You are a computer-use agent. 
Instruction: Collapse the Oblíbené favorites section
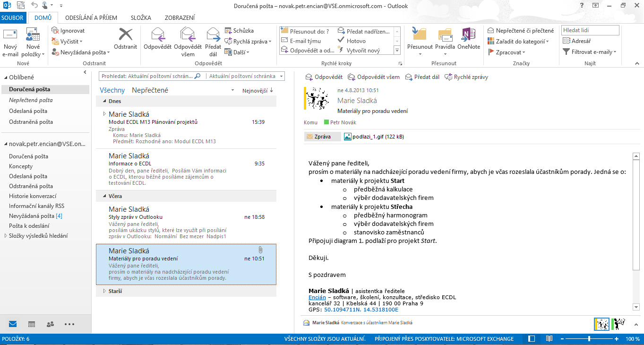(6, 77)
